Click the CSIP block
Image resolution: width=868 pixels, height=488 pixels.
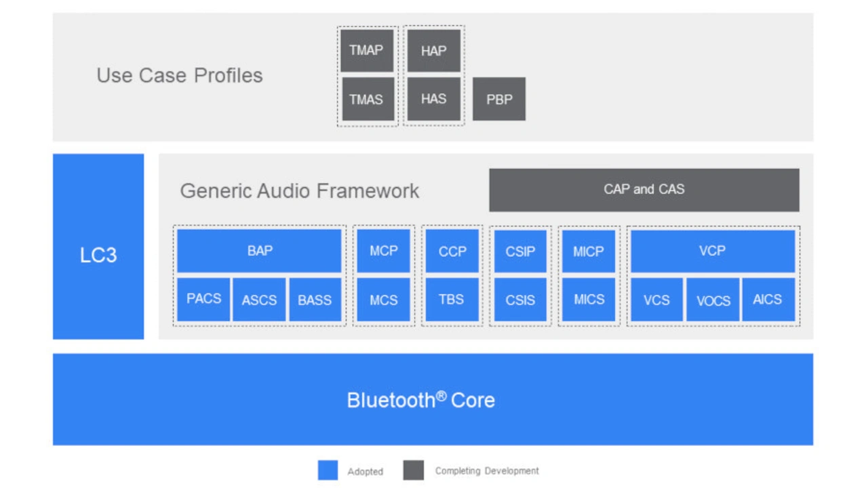(x=520, y=251)
